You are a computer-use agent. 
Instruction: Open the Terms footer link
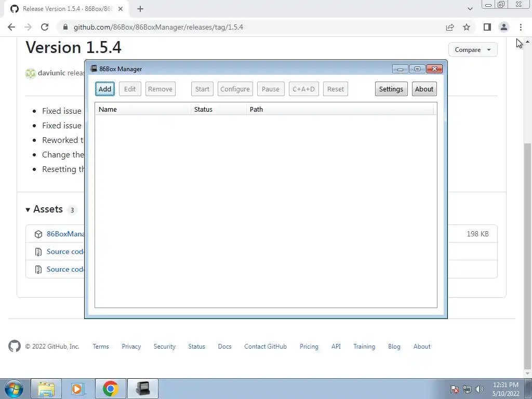pos(101,347)
